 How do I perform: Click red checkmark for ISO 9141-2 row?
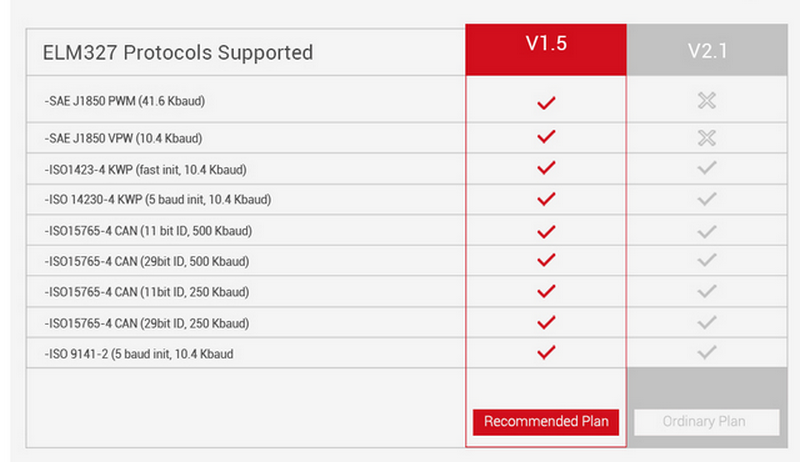(x=546, y=353)
